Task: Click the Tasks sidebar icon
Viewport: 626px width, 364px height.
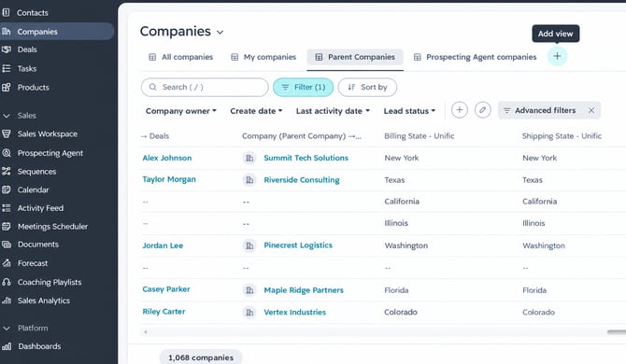Action: (x=6, y=68)
